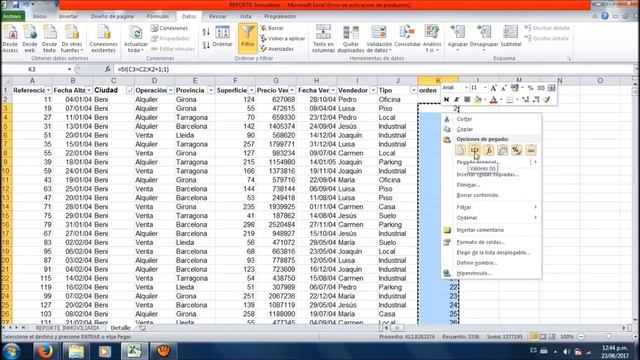Select the Formato paste option icon
The image size is (640, 360).
click(516, 150)
